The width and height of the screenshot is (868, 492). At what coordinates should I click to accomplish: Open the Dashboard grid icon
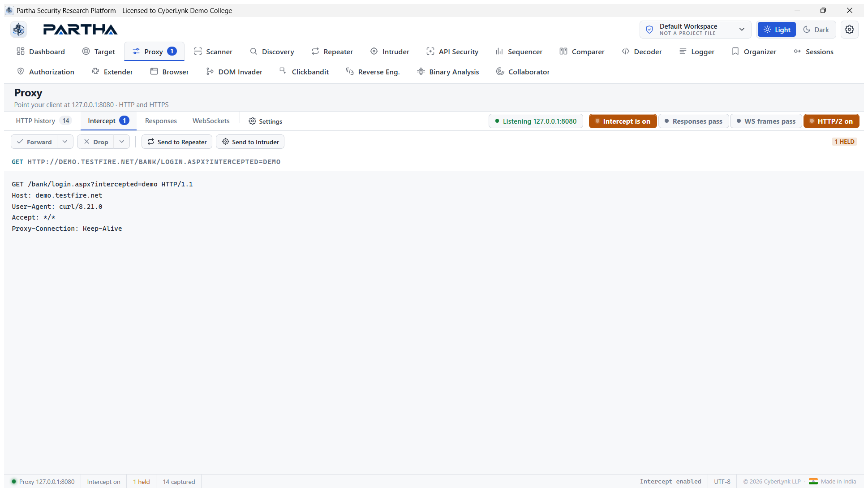coord(21,52)
